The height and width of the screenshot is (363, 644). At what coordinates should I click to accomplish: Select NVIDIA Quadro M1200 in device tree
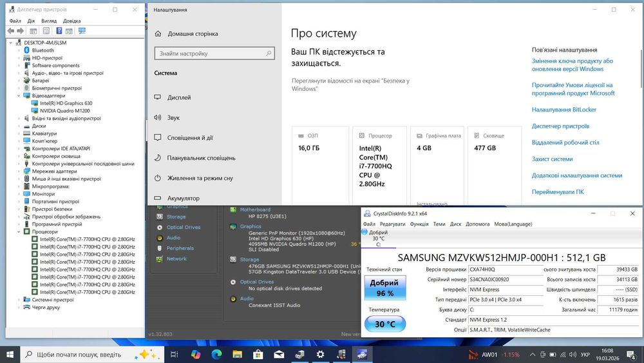click(65, 111)
